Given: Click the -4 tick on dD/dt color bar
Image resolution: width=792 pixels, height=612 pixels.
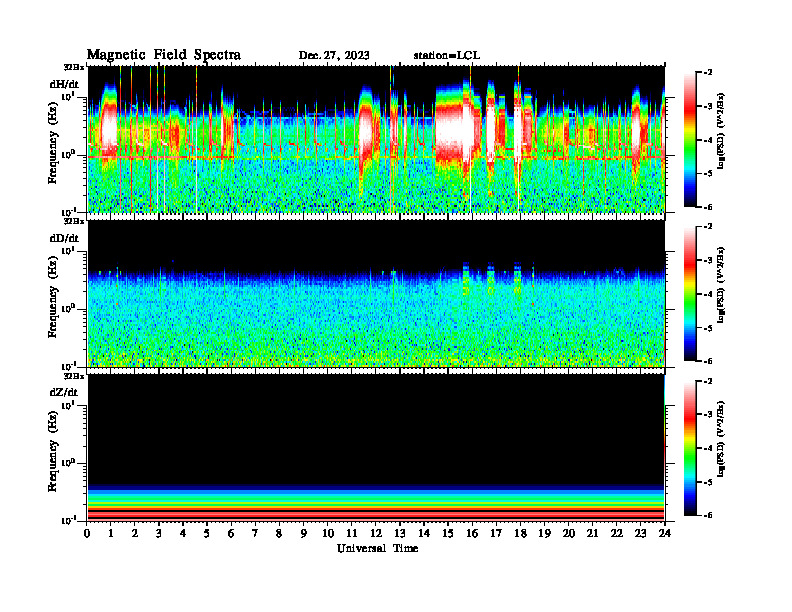Looking at the screenshot, I should (707, 294).
